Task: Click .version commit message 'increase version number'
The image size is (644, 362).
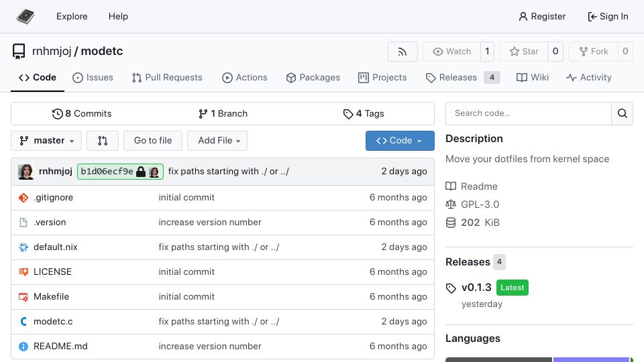Action: tap(210, 223)
